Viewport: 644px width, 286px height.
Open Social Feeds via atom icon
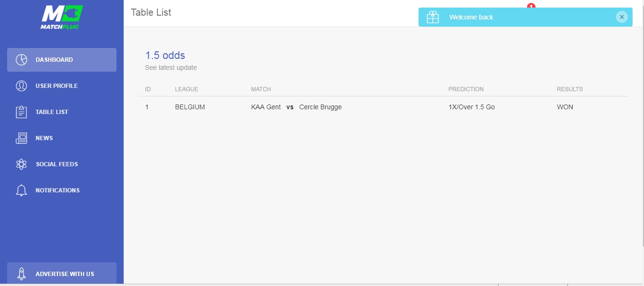pos(21,164)
